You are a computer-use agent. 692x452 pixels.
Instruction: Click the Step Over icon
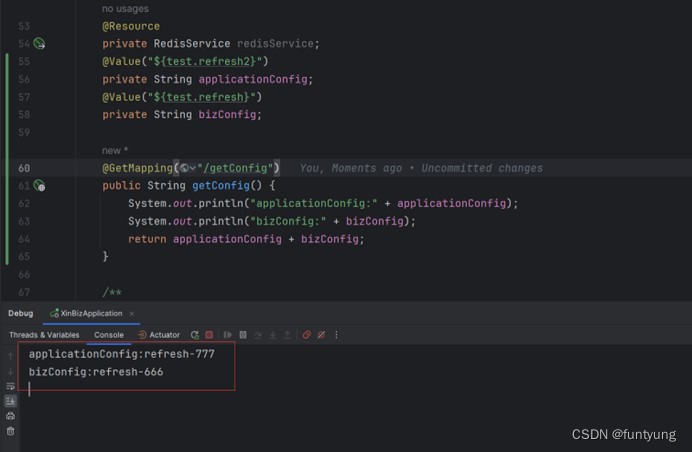coord(258,335)
